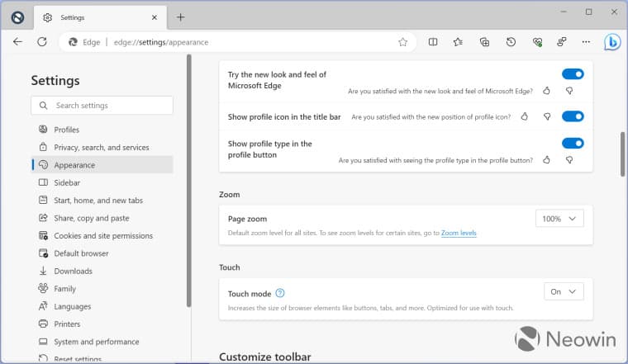Go to the Downloads settings section
The image size is (628, 364).
click(73, 271)
